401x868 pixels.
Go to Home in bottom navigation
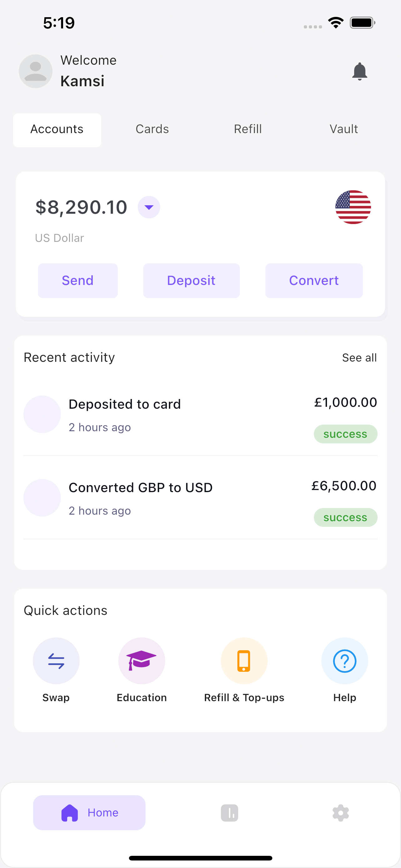click(x=89, y=812)
